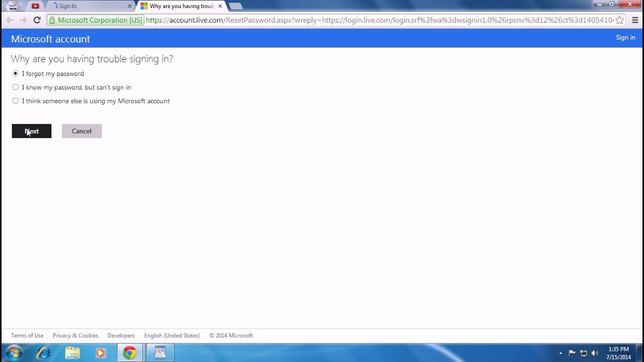The image size is (644, 362).
Task: Switch to the YouTube tab
Action: [x=35, y=6]
